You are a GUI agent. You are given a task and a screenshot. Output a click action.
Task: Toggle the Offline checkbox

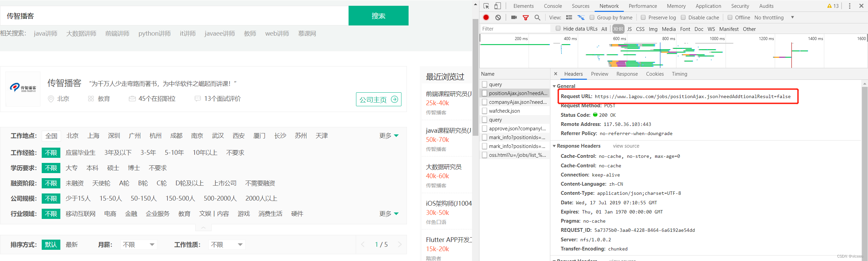click(x=730, y=17)
